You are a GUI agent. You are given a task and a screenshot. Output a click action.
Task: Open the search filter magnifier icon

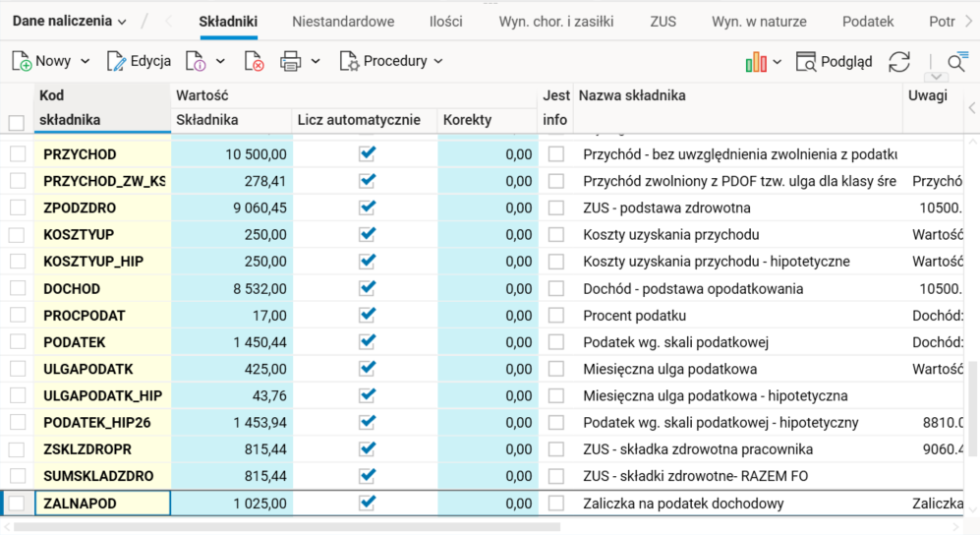[956, 63]
